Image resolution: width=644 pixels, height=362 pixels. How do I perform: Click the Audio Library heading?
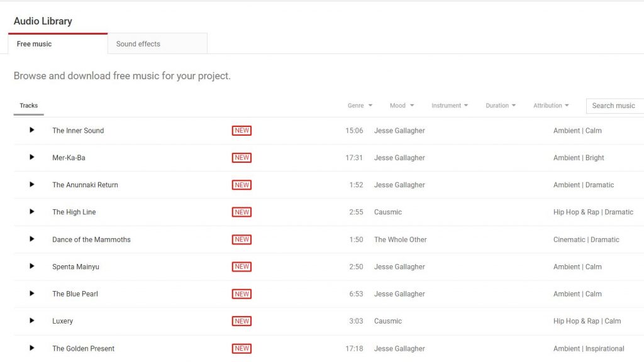43,21
